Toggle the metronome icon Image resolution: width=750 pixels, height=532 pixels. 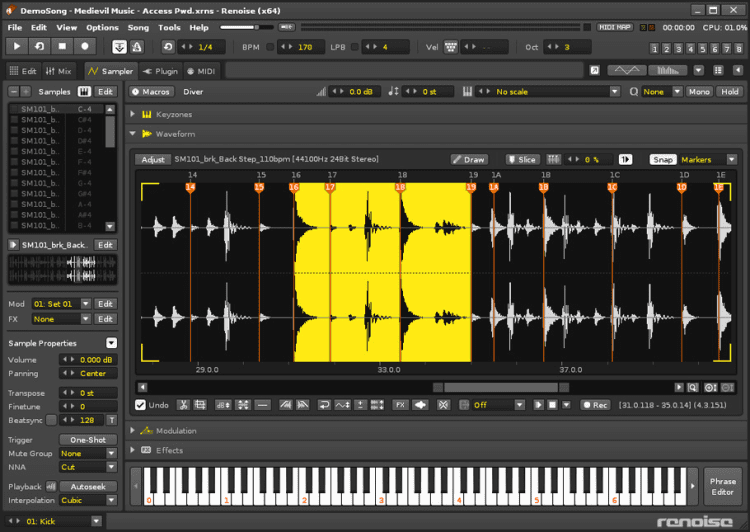[x=137, y=47]
